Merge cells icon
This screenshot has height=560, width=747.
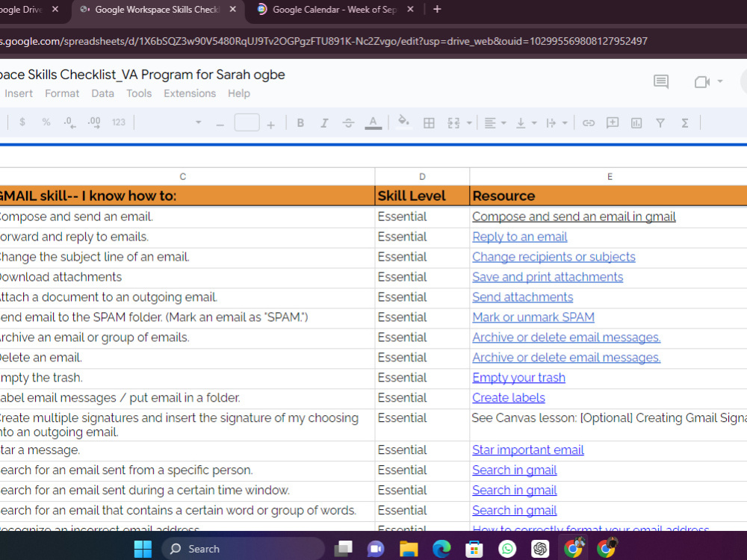453,123
